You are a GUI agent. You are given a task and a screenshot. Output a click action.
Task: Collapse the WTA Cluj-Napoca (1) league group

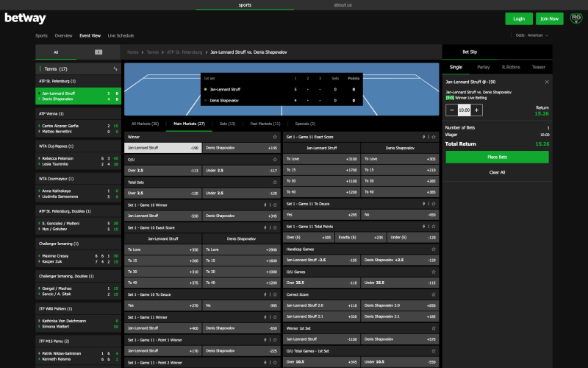78,146
